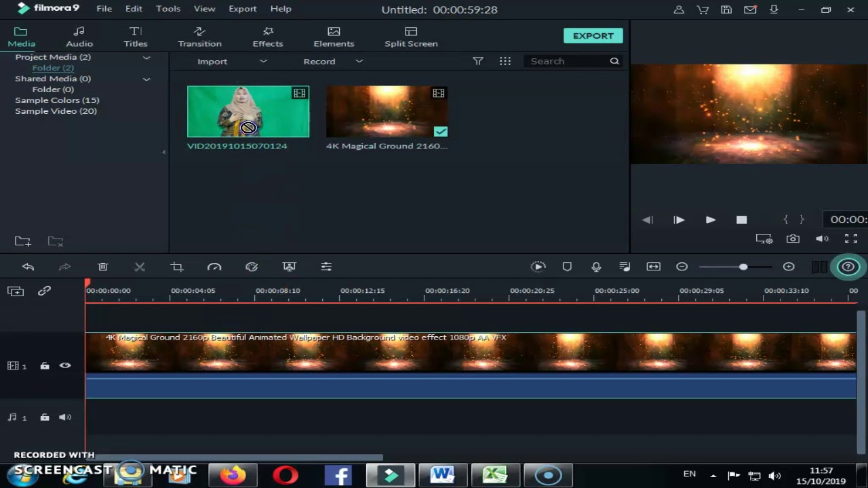The height and width of the screenshot is (488, 868).
Task: Select Sample Video (20)
Action: tap(56, 111)
